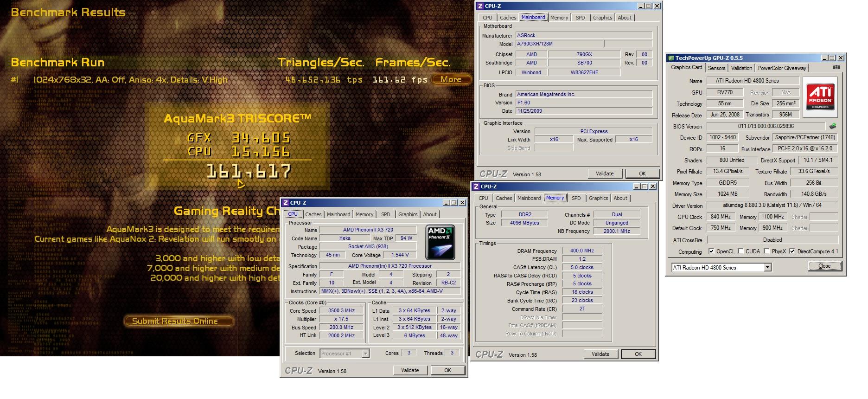
Task: Select CPU tab in CPU-Z Memory window
Action: (x=483, y=198)
